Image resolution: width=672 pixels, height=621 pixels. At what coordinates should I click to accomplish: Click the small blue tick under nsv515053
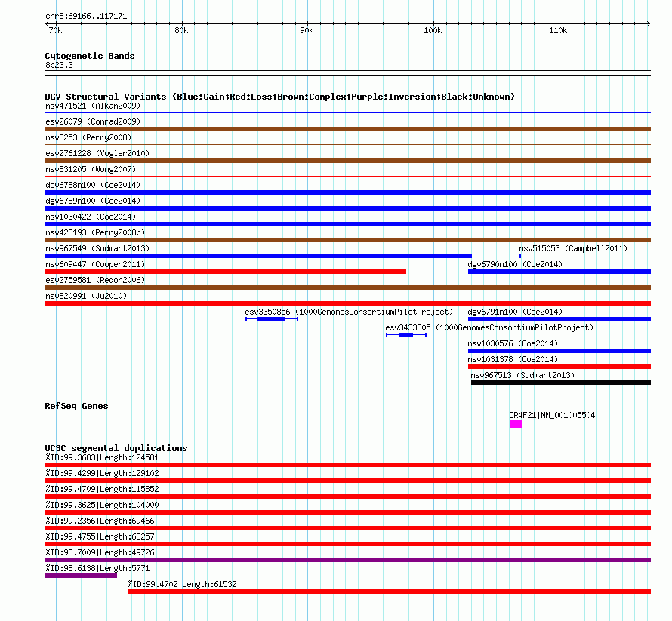[x=520, y=256]
